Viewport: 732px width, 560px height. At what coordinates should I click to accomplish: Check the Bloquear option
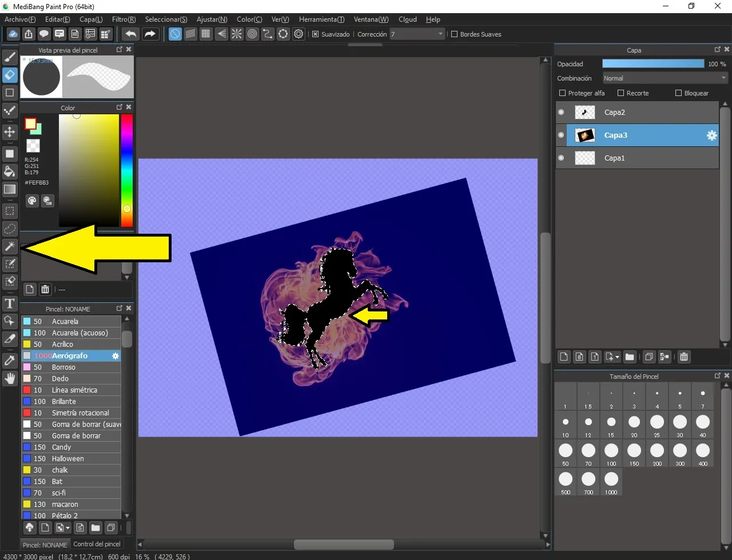tap(678, 93)
